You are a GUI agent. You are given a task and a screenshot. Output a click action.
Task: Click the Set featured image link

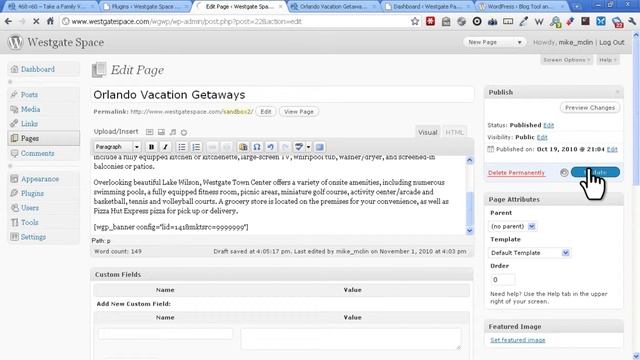point(518,340)
